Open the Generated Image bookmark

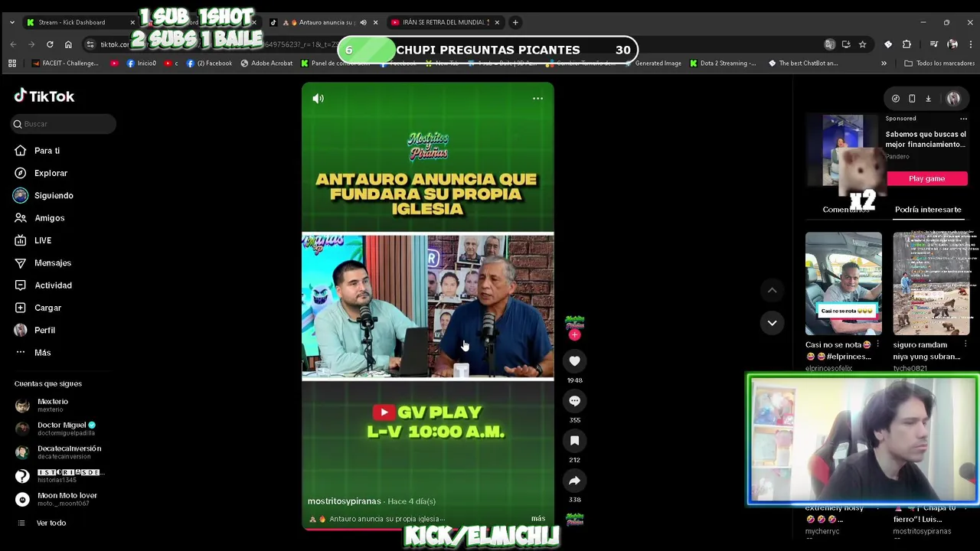click(652, 64)
